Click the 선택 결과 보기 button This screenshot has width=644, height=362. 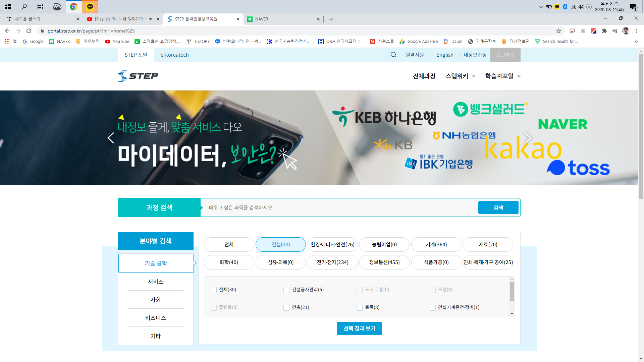359,328
